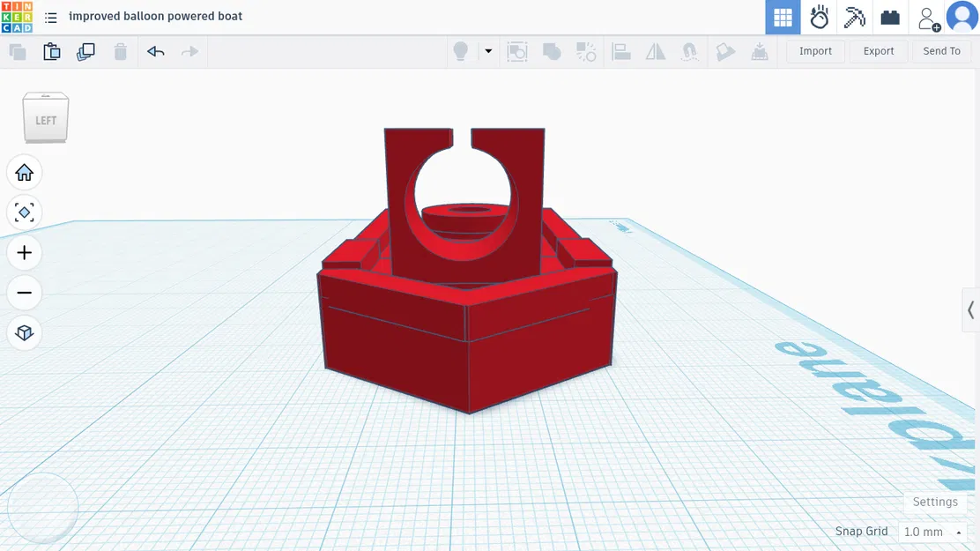The width and height of the screenshot is (980, 551).
Task: Duplicate the selected shape
Action: pos(85,51)
